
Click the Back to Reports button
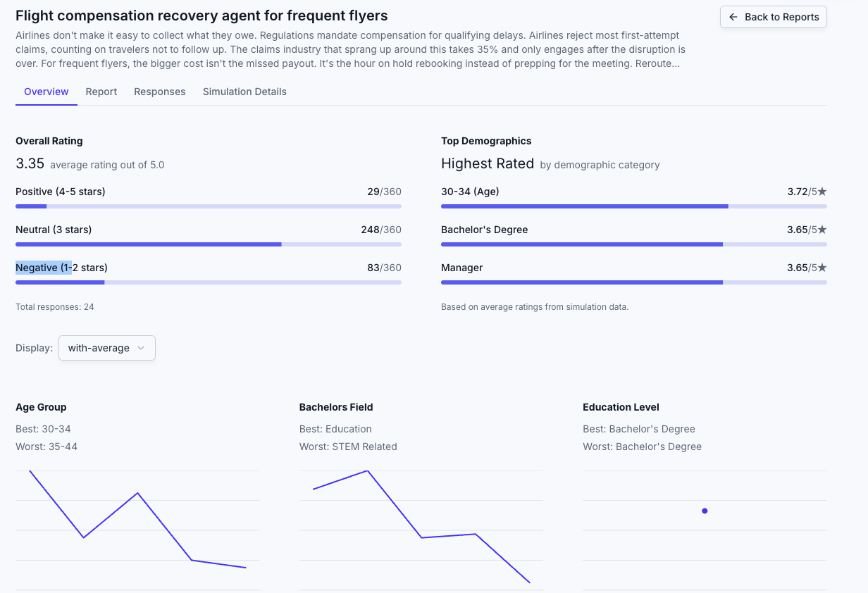coord(773,17)
